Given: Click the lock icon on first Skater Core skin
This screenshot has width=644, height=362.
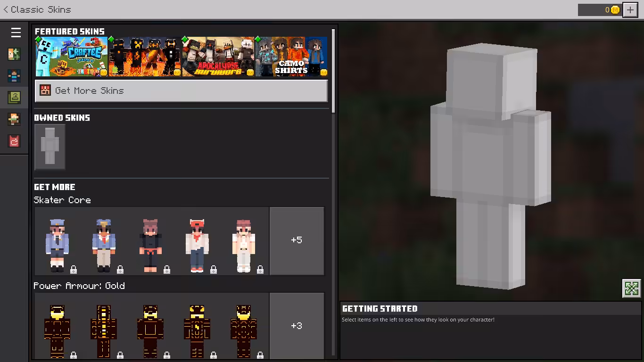Looking at the screenshot, I should coord(74,270).
